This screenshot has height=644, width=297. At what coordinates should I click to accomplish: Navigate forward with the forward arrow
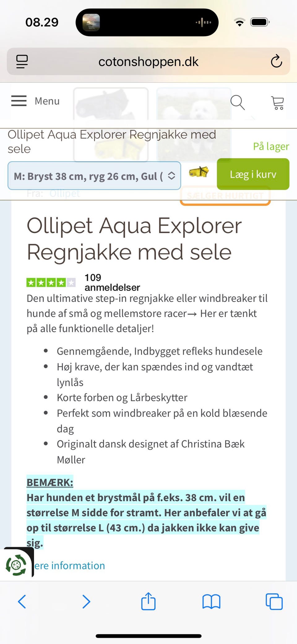click(x=87, y=602)
